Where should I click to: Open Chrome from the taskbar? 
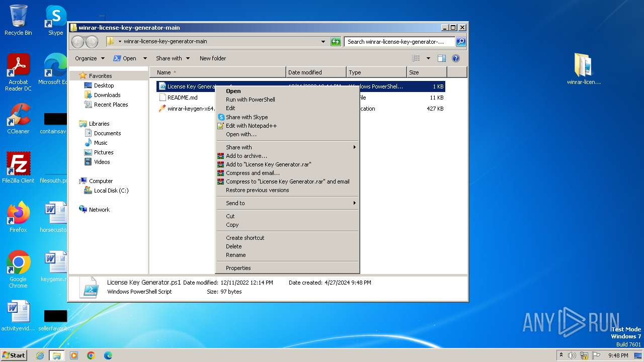click(91, 355)
